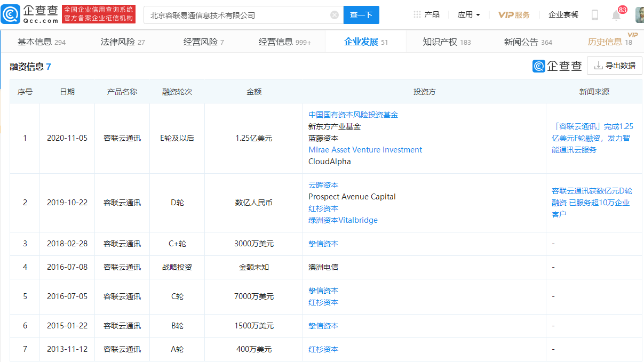Select amount cell 7000万美元
644x362 pixels.
click(254, 296)
